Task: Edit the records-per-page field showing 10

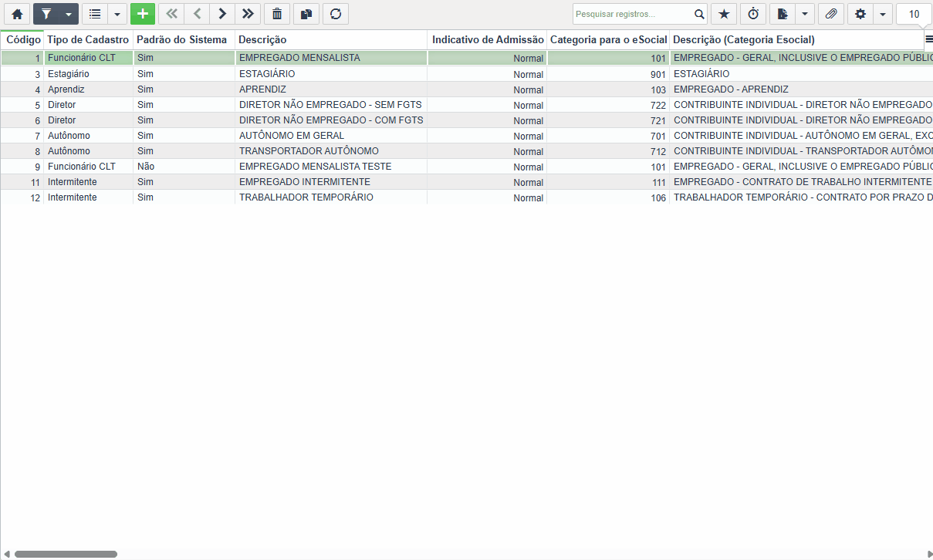Action: tap(914, 14)
